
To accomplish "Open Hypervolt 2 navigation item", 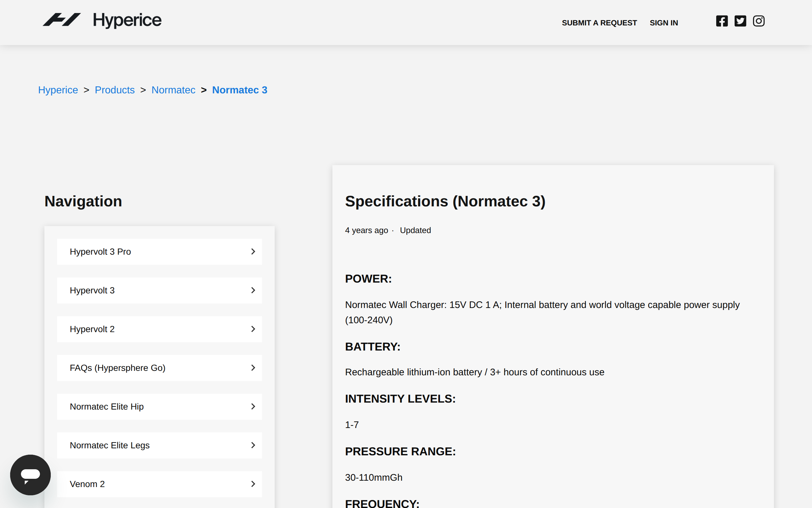I will click(x=159, y=329).
